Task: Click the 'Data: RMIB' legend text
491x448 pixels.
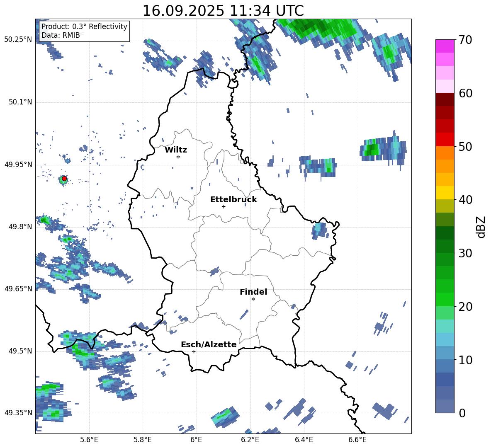Action: (61, 35)
